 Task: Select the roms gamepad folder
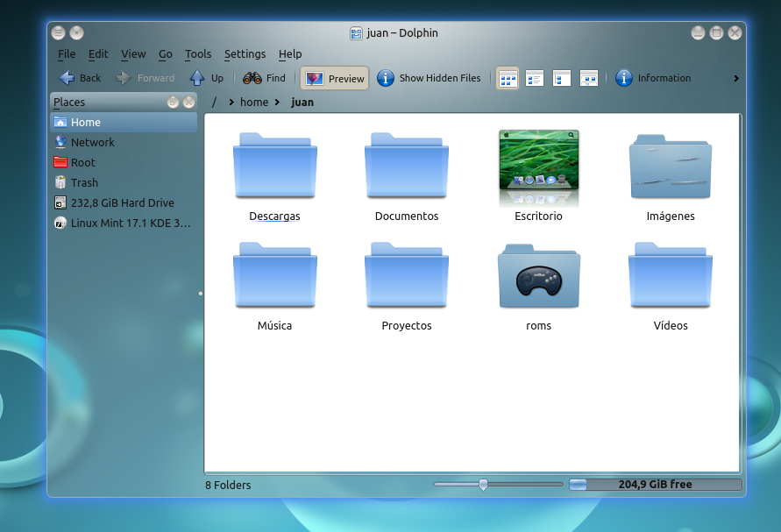coord(539,287)
